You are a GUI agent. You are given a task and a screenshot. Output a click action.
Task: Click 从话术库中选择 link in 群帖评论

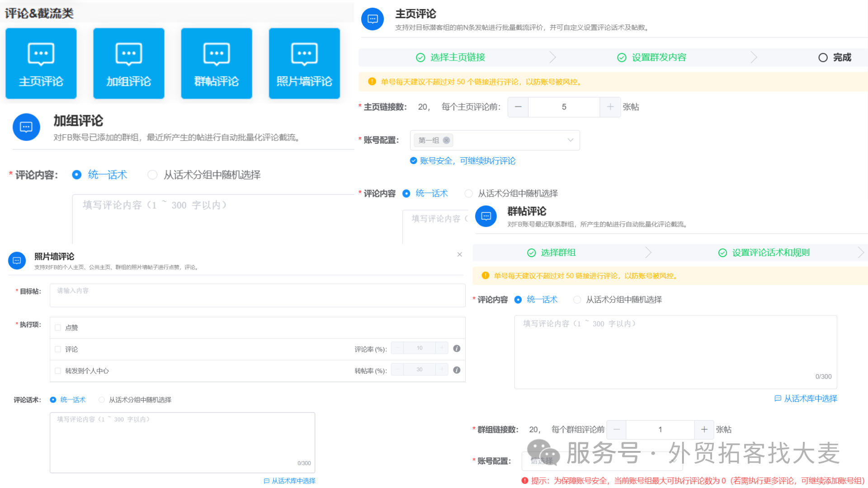(x=806, y=399)
